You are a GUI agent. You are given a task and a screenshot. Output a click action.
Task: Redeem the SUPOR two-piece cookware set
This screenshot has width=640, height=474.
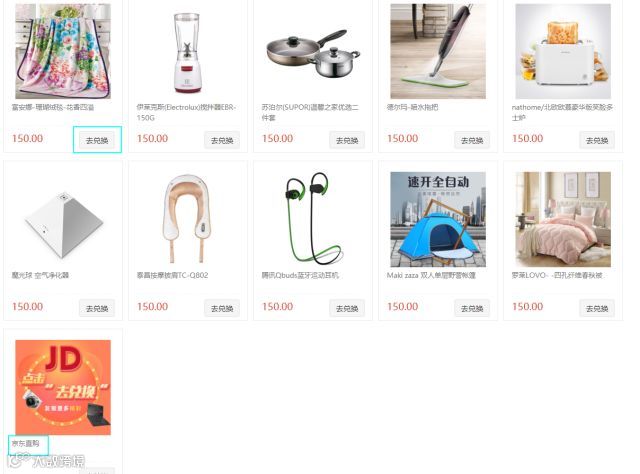point(347,140)
